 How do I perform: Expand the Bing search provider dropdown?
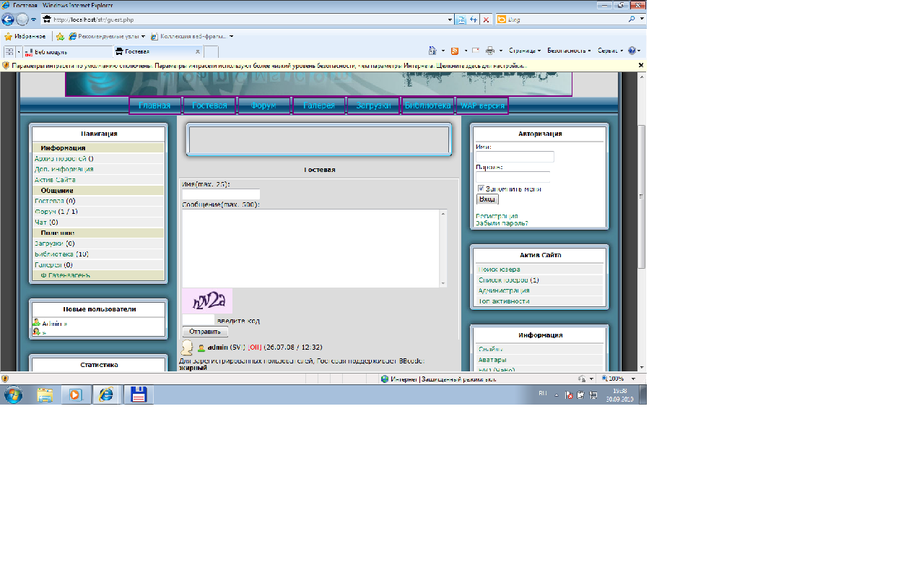coord(642,20)
